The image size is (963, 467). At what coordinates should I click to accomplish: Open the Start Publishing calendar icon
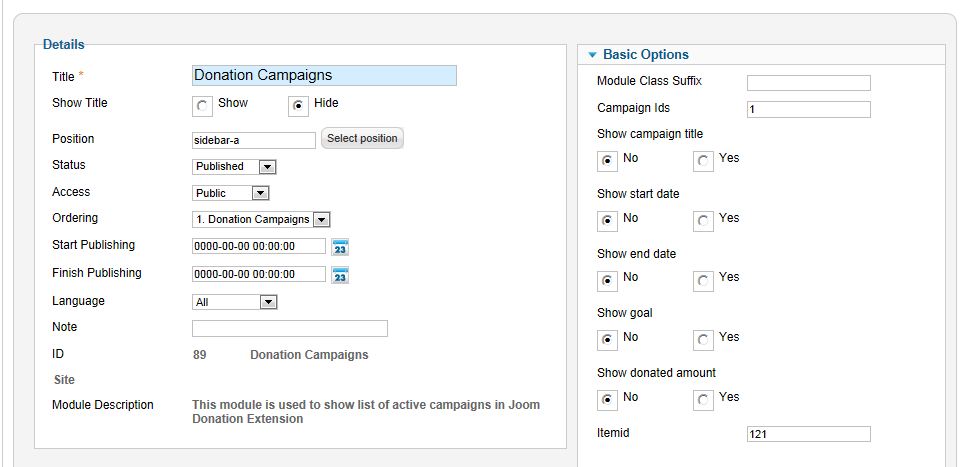340,247
